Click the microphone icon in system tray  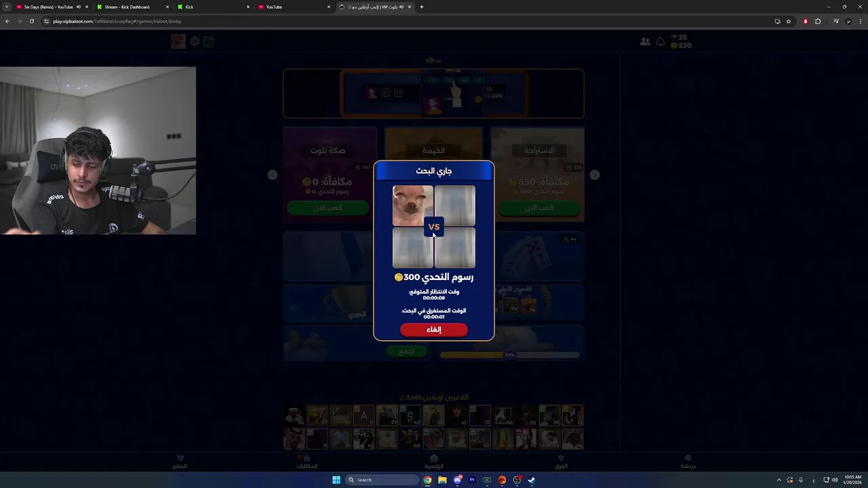click(801, 480)
